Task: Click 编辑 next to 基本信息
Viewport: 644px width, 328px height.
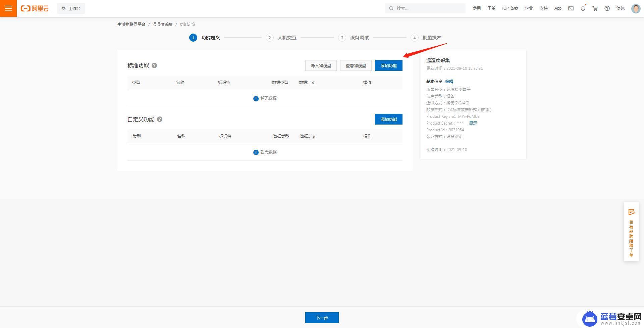Action: (x=449, y=82)
